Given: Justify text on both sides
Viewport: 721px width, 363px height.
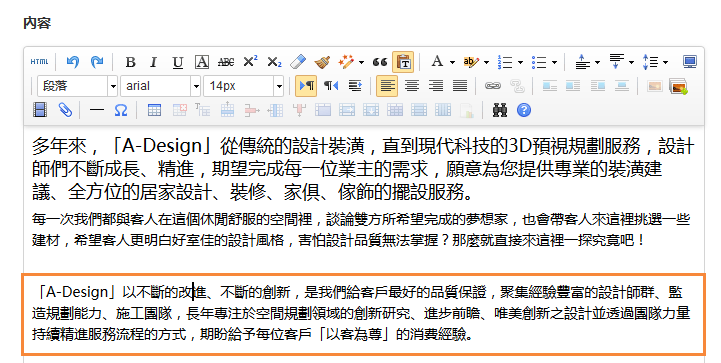Looking at the screenshot, I should point(460,86).
